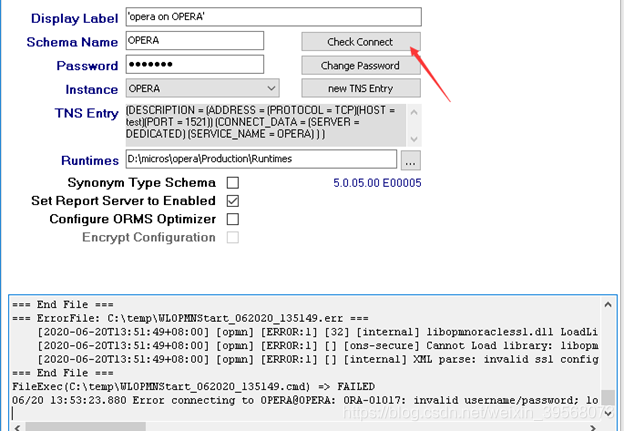Click log panel vertical scroll up arrow

[x=608, y=305]
